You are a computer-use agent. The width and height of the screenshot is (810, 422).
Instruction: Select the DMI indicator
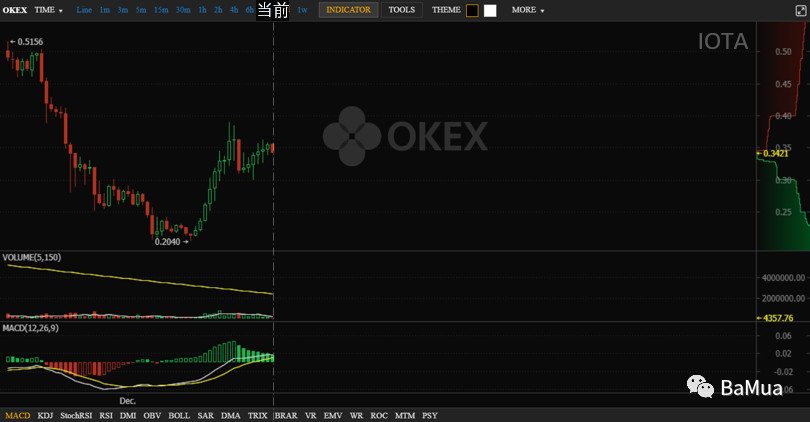[128, 415]
